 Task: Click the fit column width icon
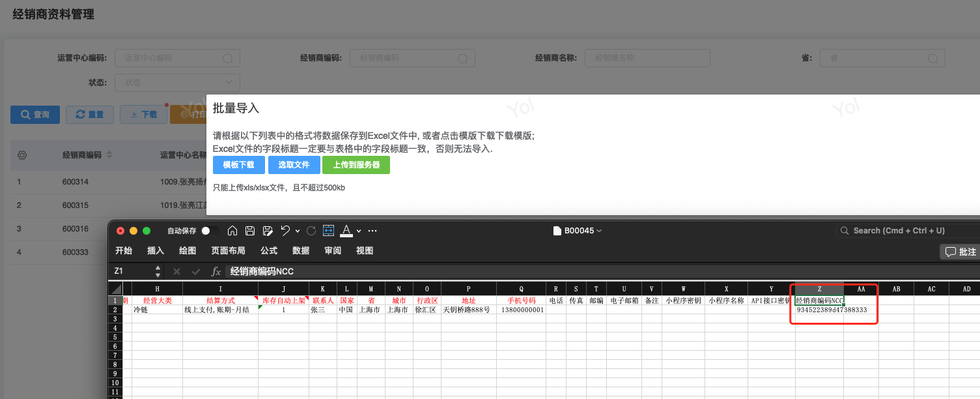click(x=328, y=231)
